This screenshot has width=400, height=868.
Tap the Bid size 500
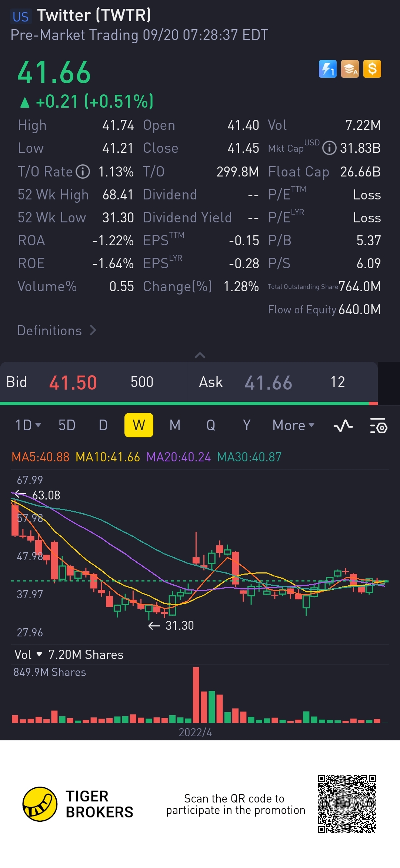142,382
